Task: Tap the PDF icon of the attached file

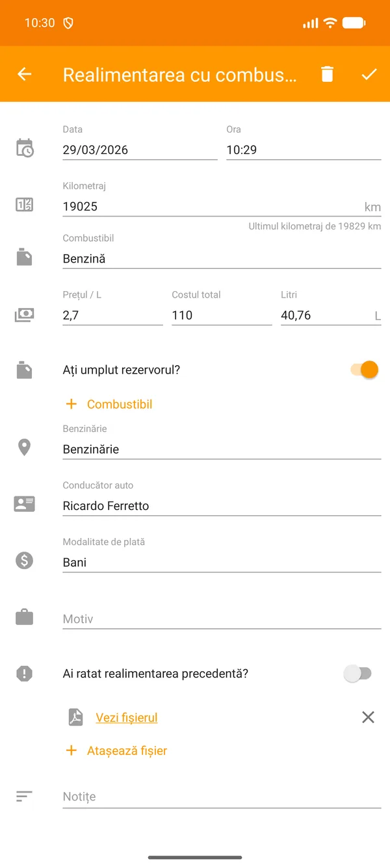Action: (x=75, y=717)
